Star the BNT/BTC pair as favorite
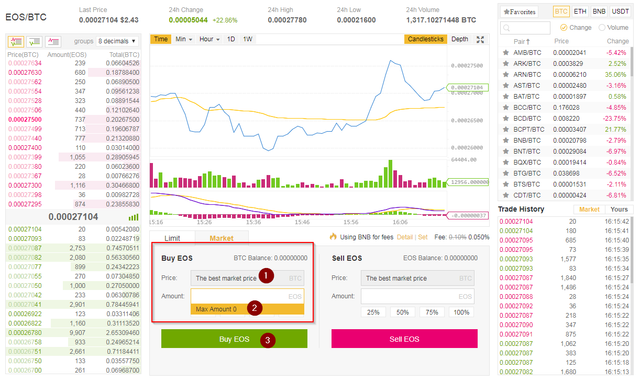 point(506,151)
